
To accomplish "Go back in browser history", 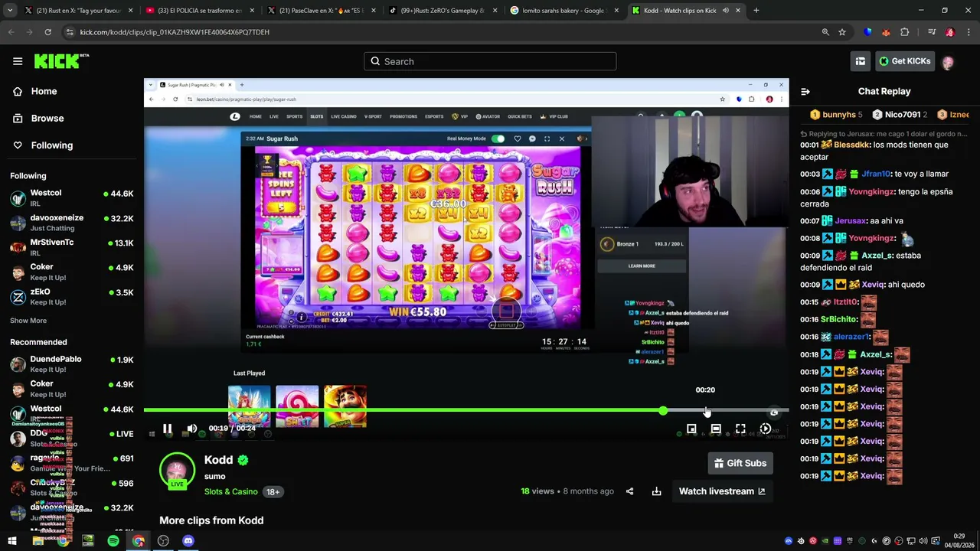I will 11,32.
